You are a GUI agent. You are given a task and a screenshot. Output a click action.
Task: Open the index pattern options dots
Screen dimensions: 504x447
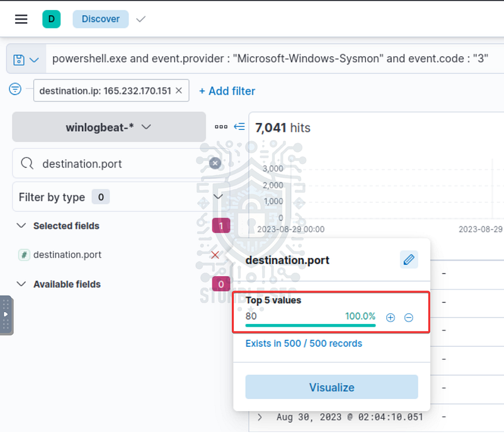(221, 127)
